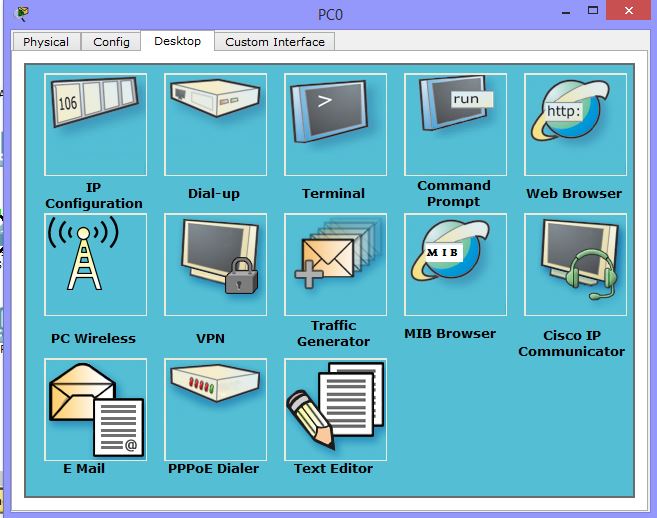The image size is (657, 518).
Task: Click the "Terminal" label text
Action: pyautogui.click(x=334, y=194)
